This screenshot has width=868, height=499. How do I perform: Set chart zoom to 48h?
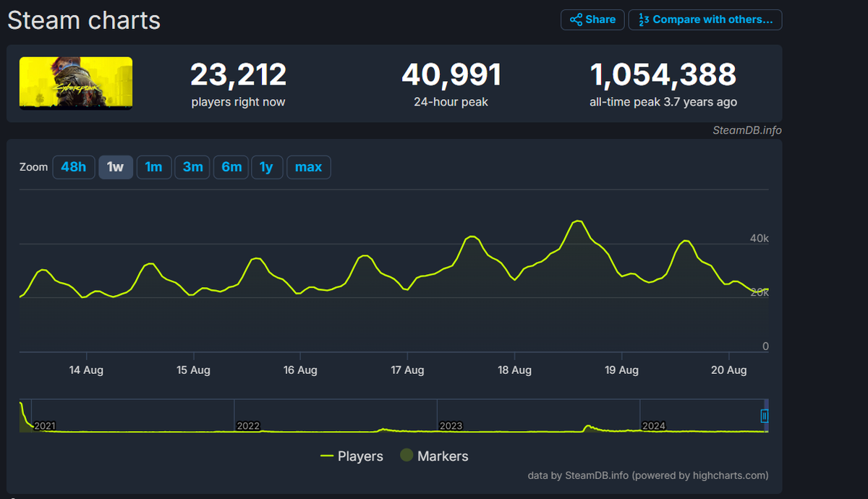tap(74, 167)
